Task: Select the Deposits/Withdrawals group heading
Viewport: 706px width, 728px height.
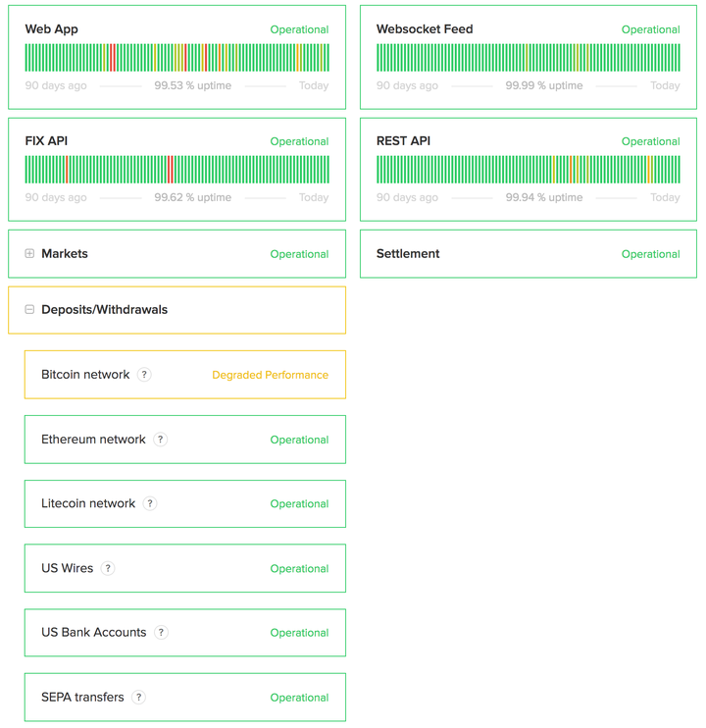Action: [x=104, y=310]
